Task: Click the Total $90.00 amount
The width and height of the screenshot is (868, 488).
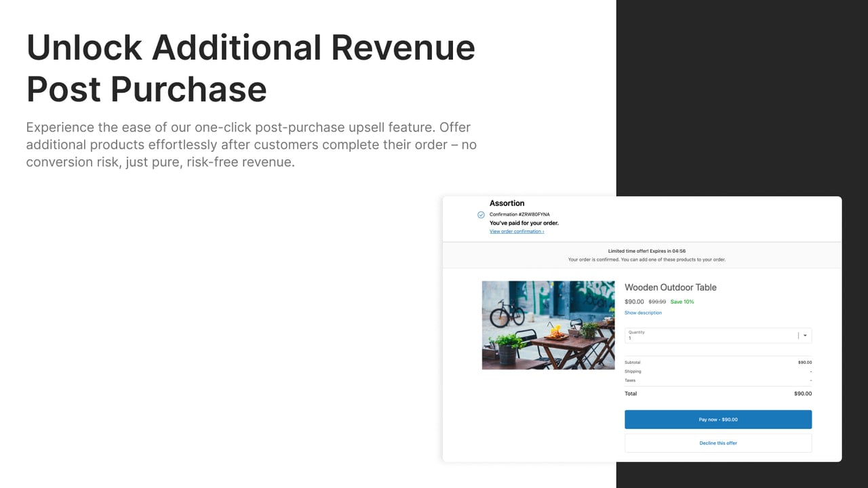Action: [803, 394]
